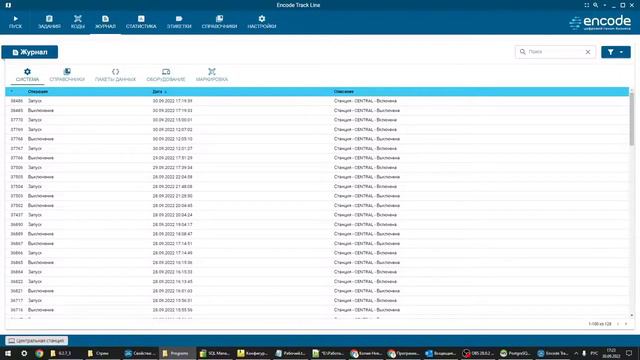
Task: Select the row with ID 37437
Action: pyautogui.click(x=317, y=215)
